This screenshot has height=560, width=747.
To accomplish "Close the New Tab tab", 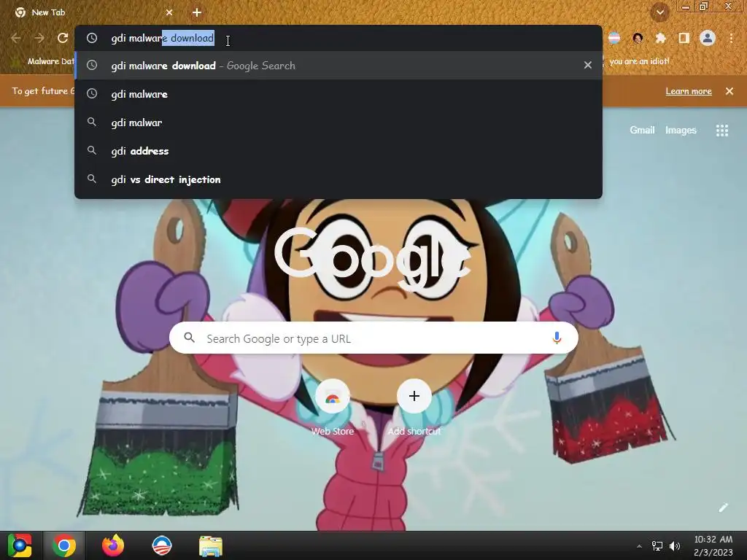I will click(169, 12).
